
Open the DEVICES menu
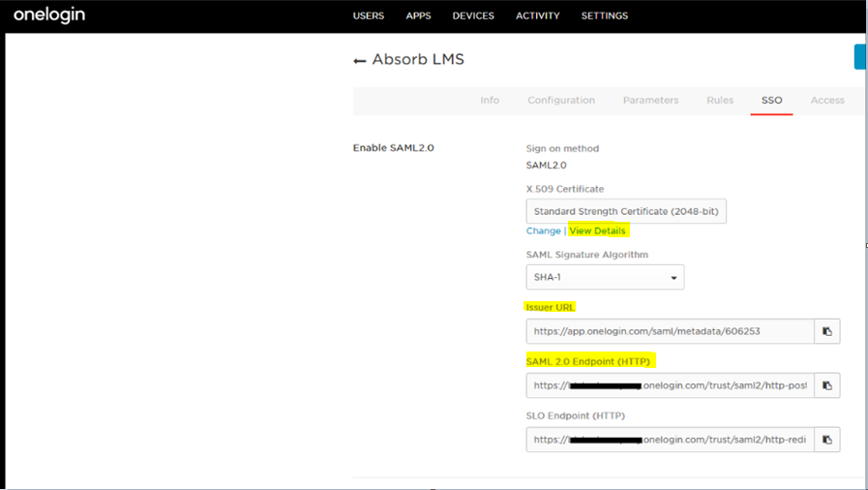pos(473,16)
